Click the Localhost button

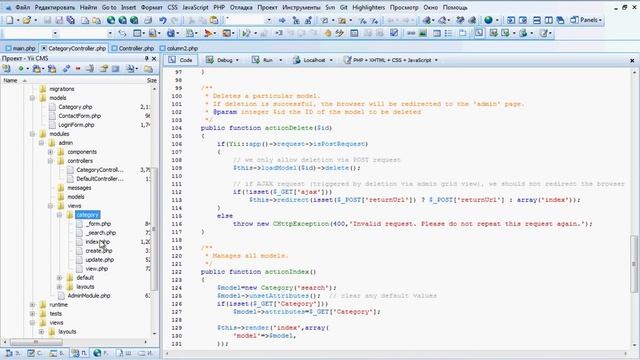point(309,60)
